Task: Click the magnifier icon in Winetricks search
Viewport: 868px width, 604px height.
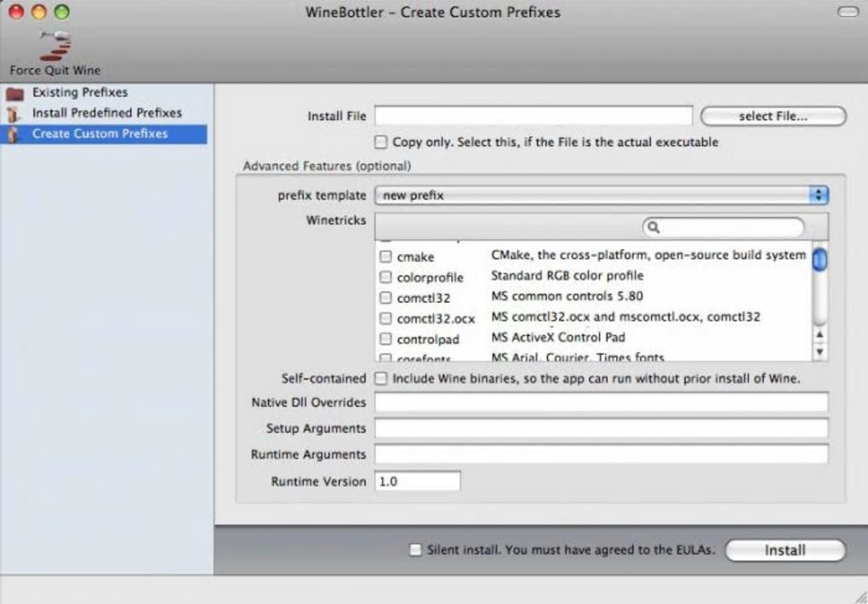Action: point(654,227)
